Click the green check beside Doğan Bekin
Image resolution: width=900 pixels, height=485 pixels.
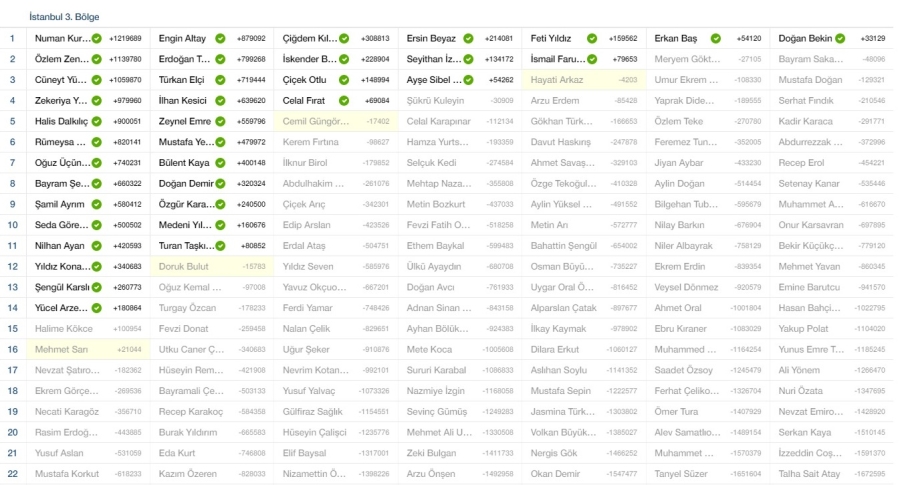tap(840, 38)
